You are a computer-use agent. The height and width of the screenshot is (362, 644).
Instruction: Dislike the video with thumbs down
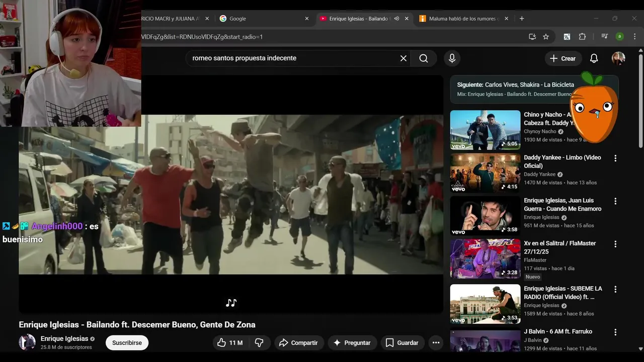259,343
